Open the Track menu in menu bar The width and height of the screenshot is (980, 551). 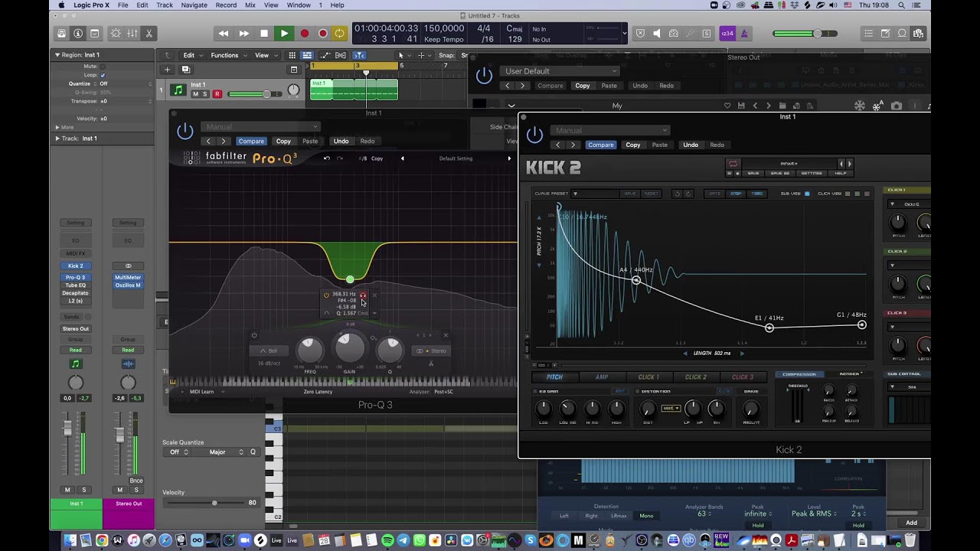coord(165,5)
